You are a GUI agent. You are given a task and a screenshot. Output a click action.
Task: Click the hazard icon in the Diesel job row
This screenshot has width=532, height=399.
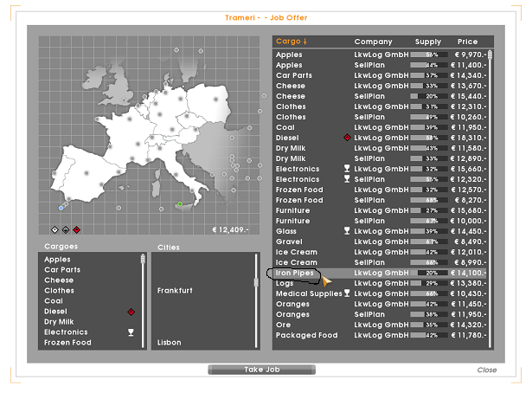(x=347, y=138)
